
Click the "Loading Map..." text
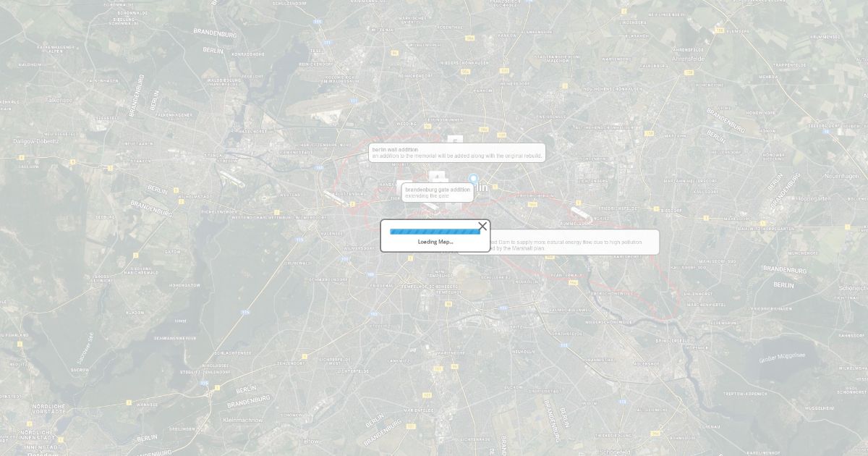click(435, 242)
